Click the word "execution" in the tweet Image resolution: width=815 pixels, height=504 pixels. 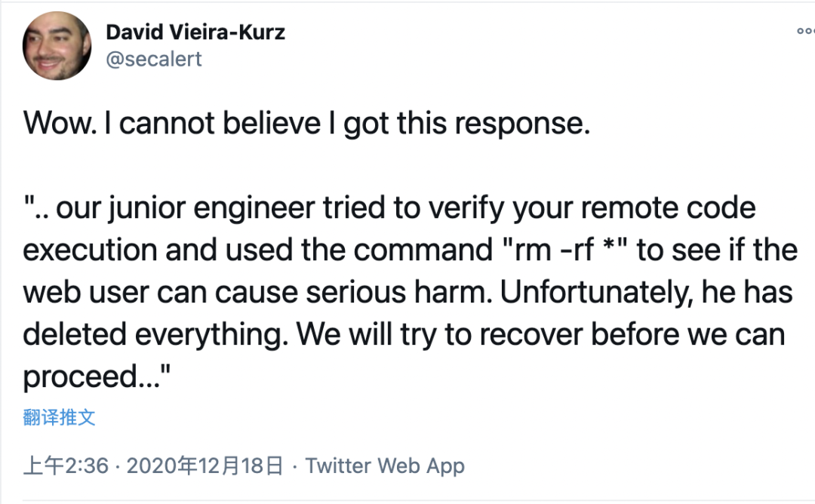(90, 250)
